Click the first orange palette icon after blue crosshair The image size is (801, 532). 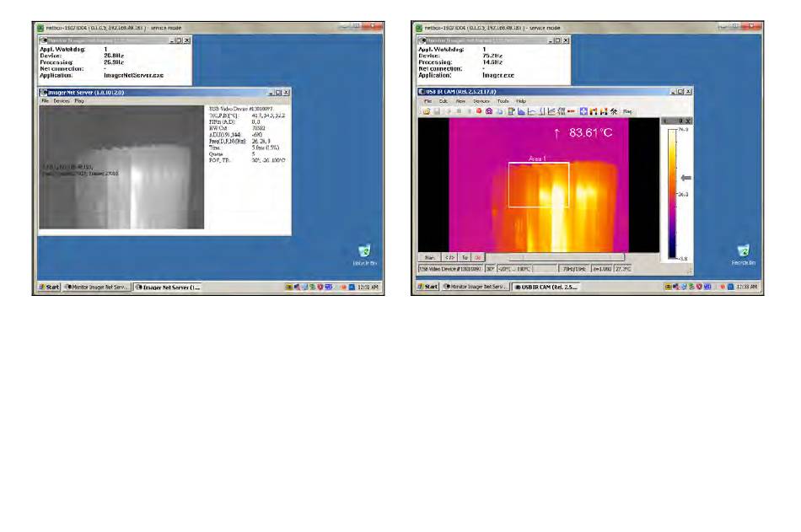pyautogui.click(x=594, y=111)
